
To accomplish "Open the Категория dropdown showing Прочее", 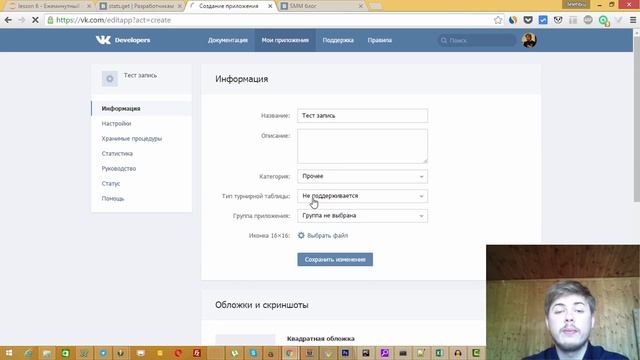I will coord(362,176).
